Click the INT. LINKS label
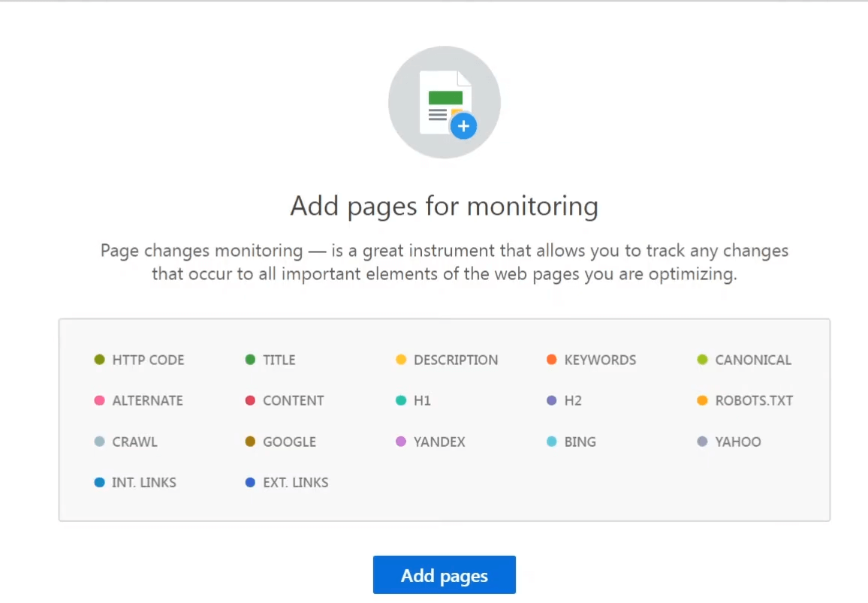868x603 pixels. (x=144, y=483)
